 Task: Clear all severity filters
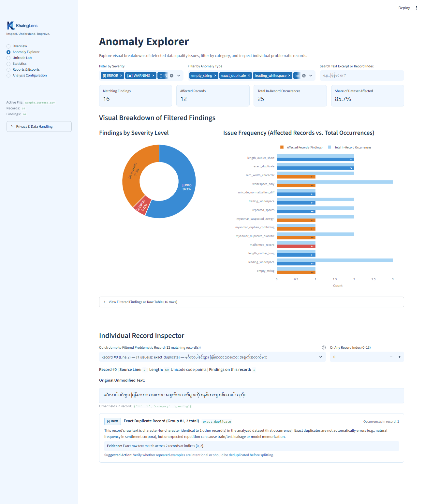pyautogui.click(x=171, y=76)
